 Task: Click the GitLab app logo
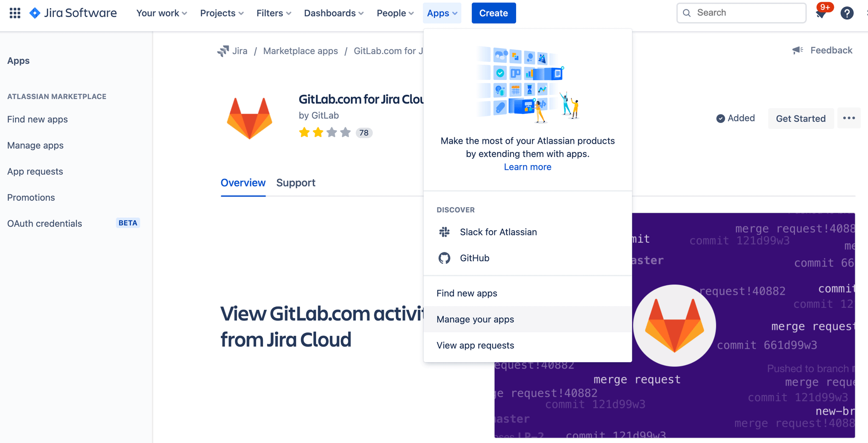pyautogui.click(x=249, y=117)
